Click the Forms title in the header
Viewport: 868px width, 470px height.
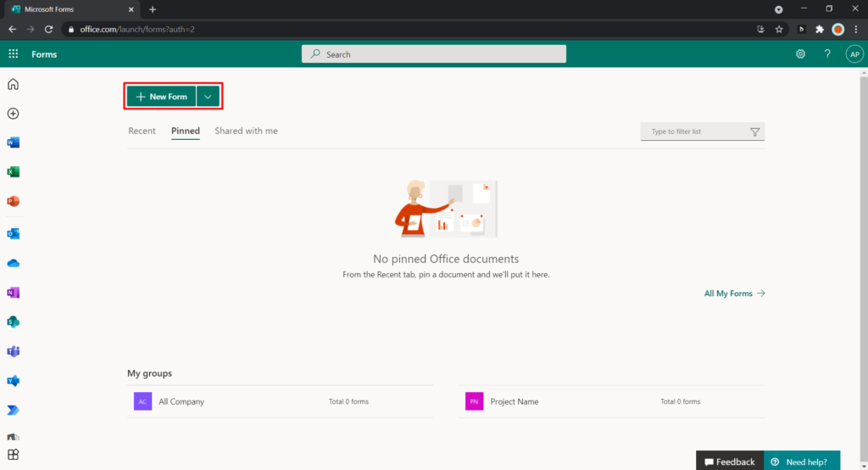(44, 54)
